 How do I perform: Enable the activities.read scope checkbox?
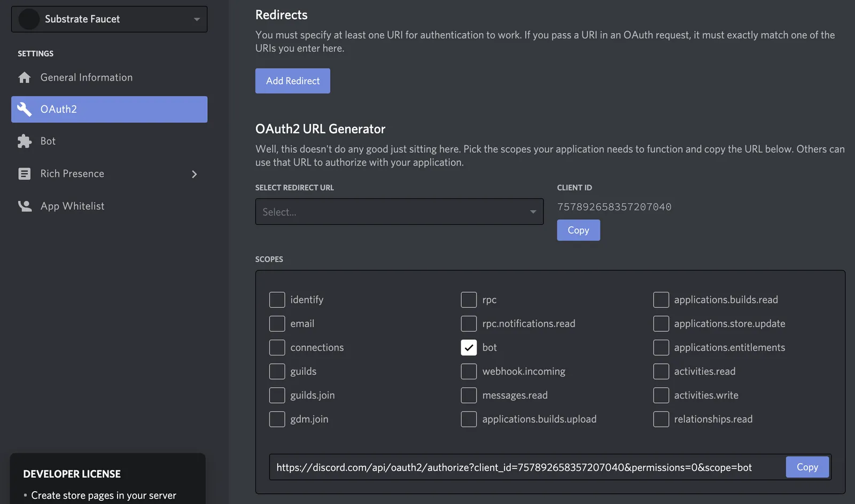[661, 371]
